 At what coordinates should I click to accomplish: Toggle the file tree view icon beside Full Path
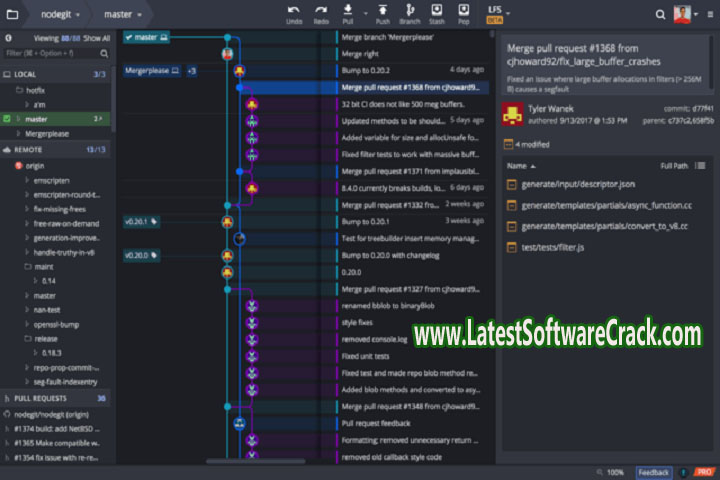click(700, 165)
